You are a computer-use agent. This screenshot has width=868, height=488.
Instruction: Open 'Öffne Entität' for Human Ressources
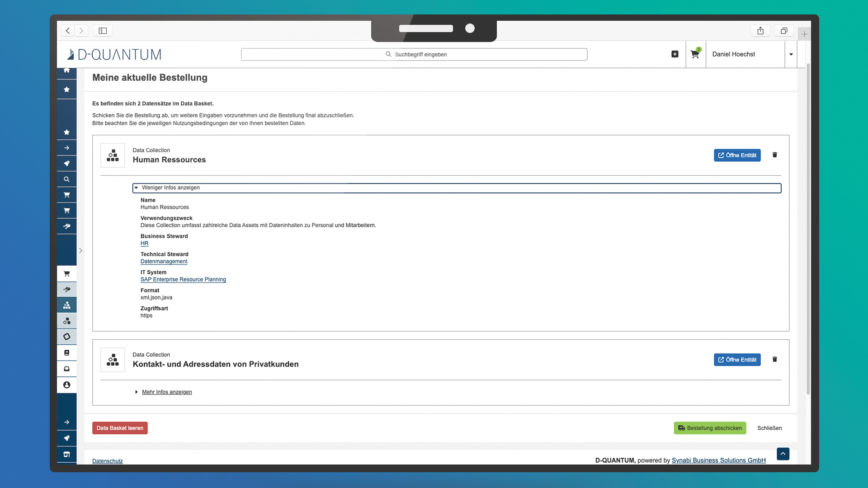[737, 155]
